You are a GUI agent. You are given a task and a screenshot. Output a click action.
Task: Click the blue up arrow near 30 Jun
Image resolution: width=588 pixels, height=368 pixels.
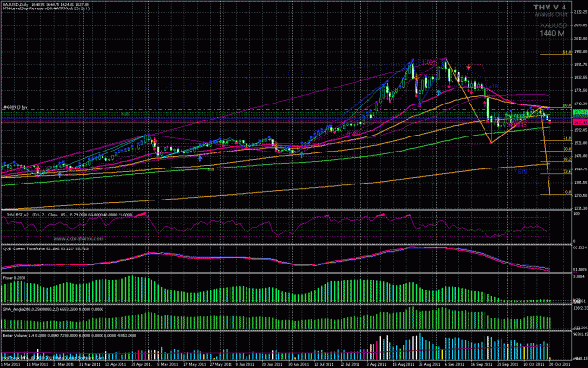tap(301, 155)
